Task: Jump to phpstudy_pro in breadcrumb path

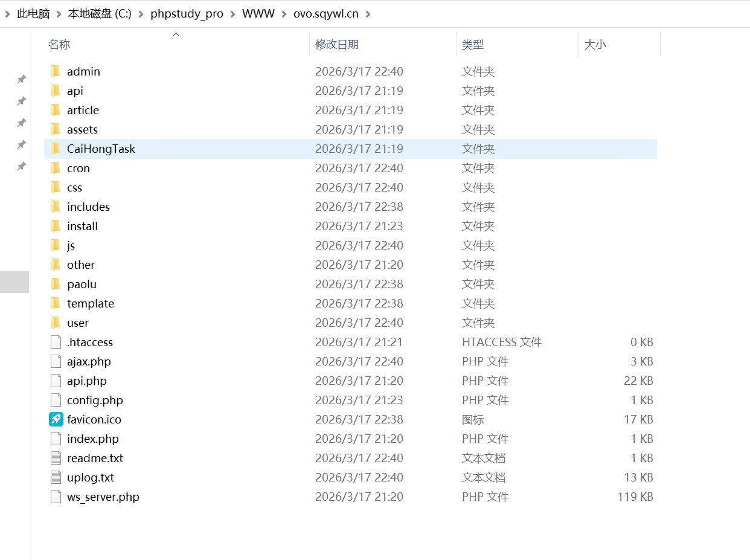Action: 187,14
